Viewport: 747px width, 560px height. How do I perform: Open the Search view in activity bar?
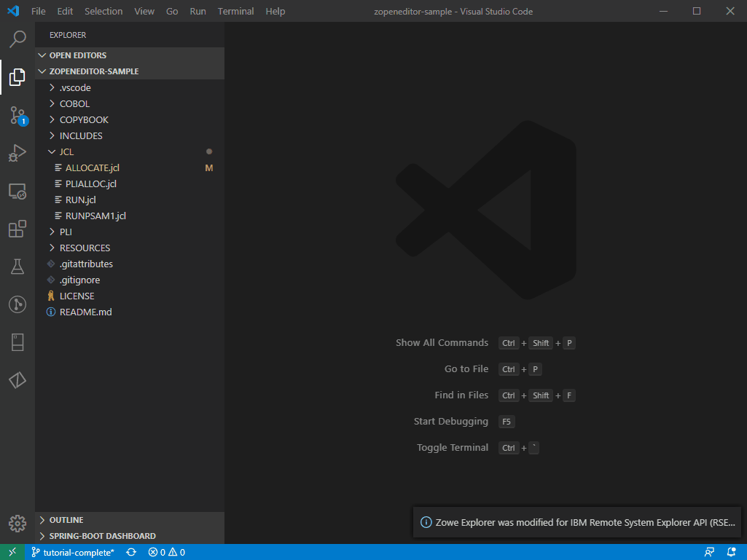pyautogui.click(x=17, y=39)
